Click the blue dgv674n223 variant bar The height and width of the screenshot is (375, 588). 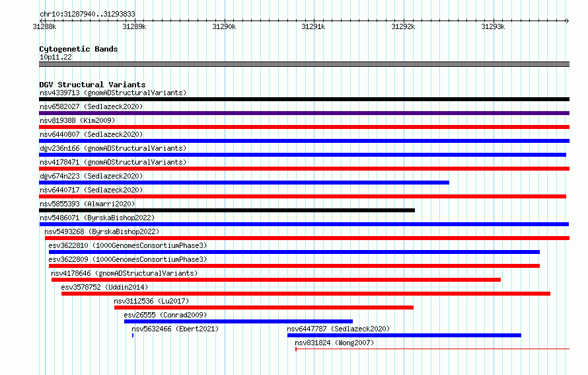[x=244, y=183]
